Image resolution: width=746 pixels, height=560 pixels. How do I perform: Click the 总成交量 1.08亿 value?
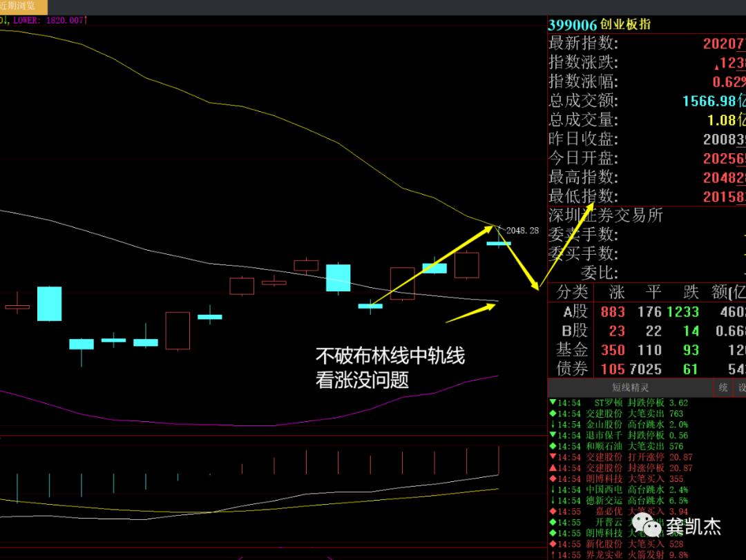[725, 120]
